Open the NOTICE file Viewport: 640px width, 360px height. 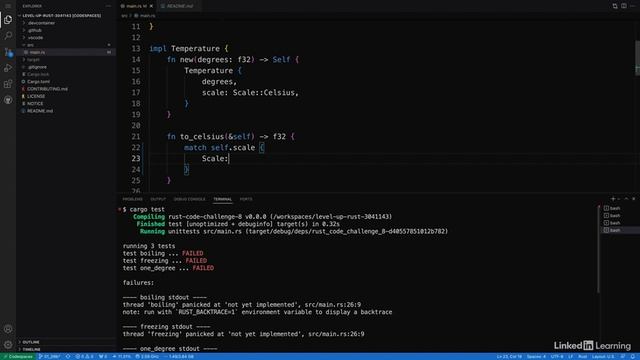pyautogui.click(x=35, y=104)
